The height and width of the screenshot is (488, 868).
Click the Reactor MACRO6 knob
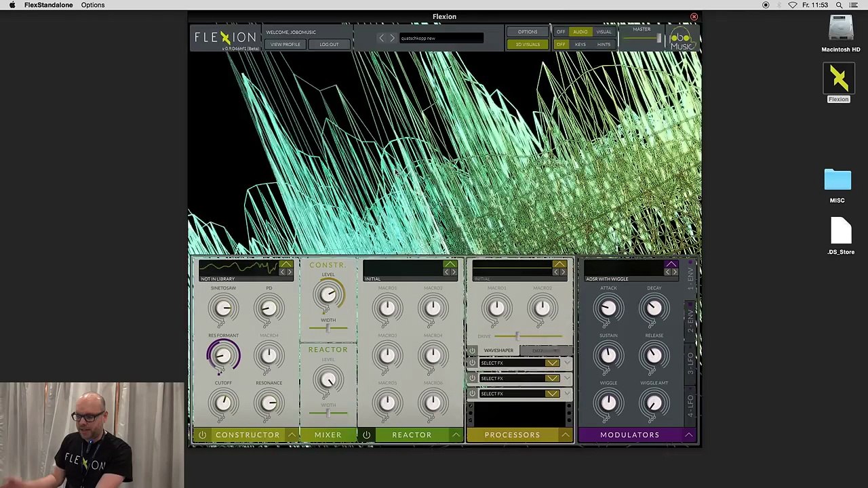(x=433, y=403)
